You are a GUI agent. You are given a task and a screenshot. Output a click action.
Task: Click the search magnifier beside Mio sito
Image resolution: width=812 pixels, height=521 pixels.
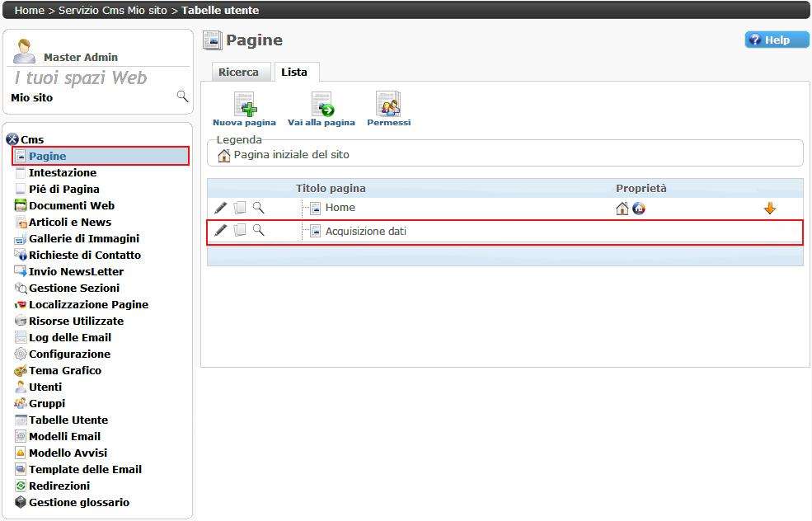pos(182,97)
